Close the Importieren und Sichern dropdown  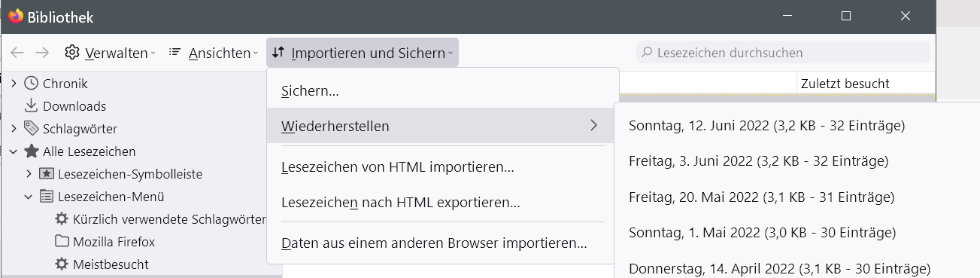362,53
